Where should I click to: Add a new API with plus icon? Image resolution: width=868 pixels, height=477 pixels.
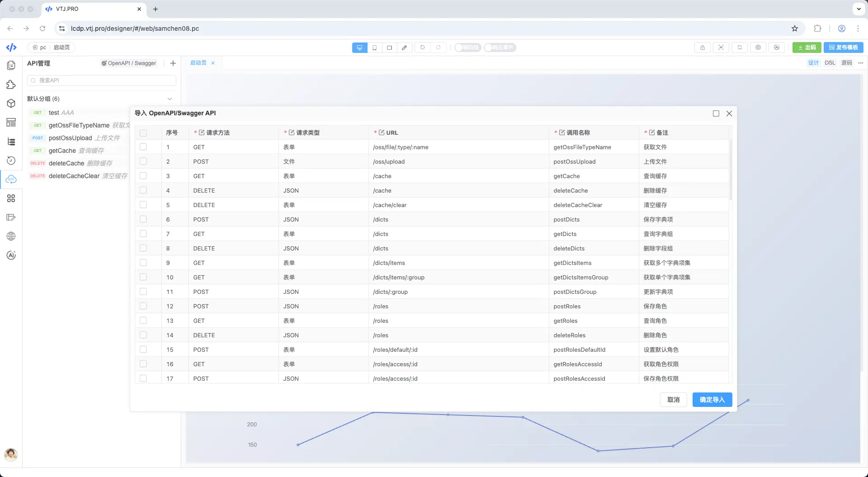173,63
